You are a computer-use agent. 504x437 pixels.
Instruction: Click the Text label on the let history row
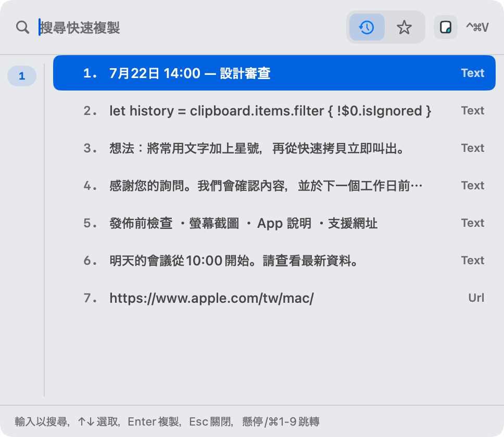click(473, 111)
